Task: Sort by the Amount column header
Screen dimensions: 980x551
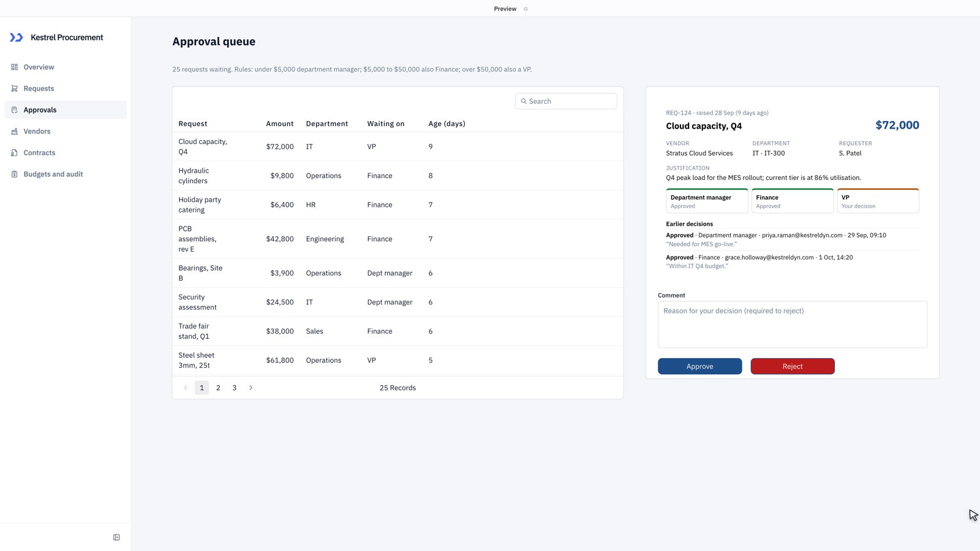Action: pyautogui.click(x=279, y=124)
